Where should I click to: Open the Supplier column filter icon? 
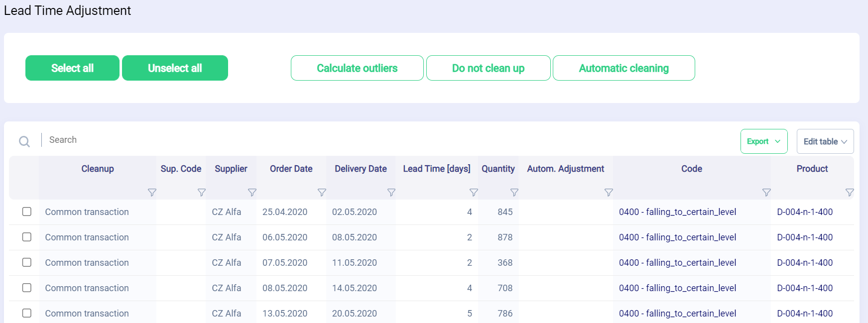coord(252,193)
